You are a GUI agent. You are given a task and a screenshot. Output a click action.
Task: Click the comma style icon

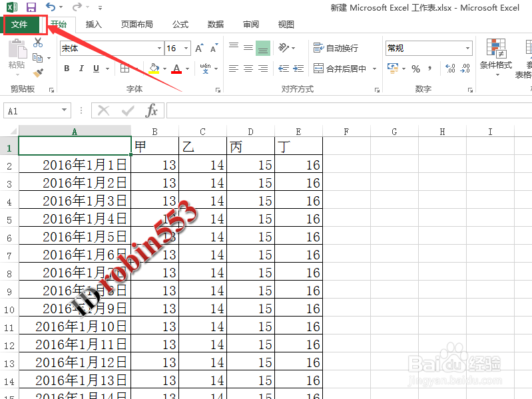[x=430, y=68]
